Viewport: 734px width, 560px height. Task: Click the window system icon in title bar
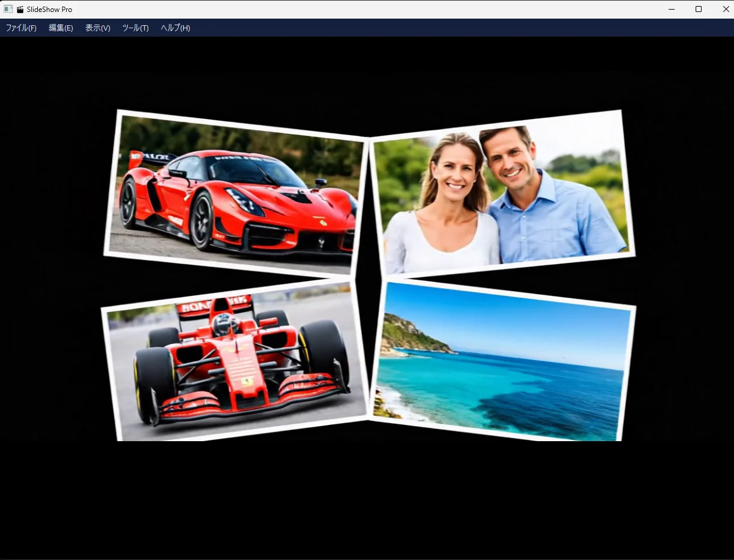tap(8, 9)
